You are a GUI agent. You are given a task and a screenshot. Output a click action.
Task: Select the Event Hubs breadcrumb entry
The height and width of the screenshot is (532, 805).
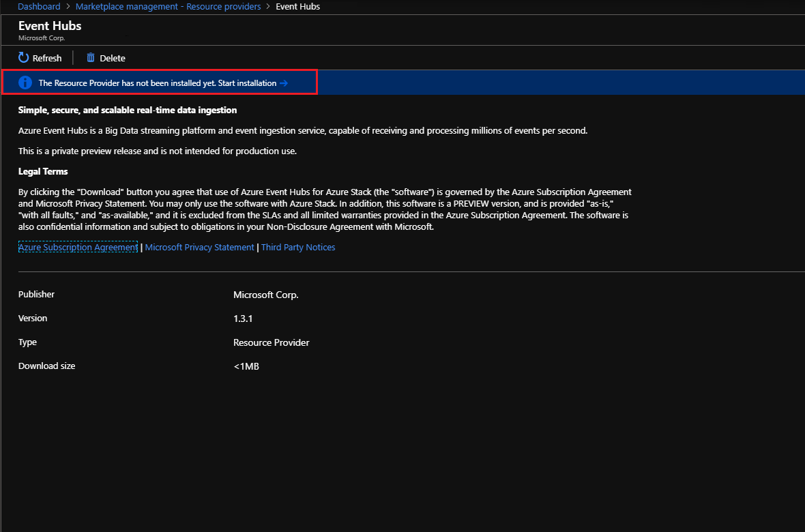point(297,6)
